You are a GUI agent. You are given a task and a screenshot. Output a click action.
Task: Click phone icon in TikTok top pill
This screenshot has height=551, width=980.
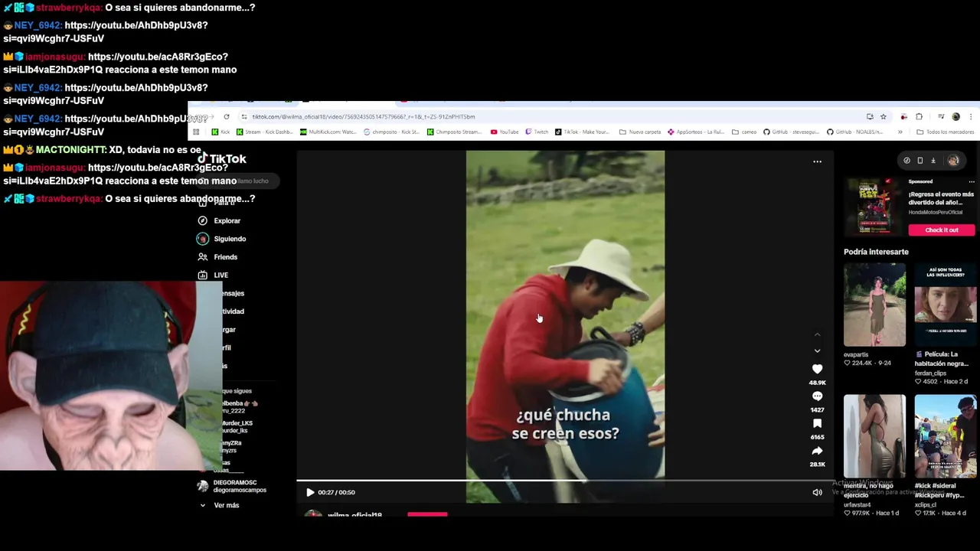[x=920, y=161]
